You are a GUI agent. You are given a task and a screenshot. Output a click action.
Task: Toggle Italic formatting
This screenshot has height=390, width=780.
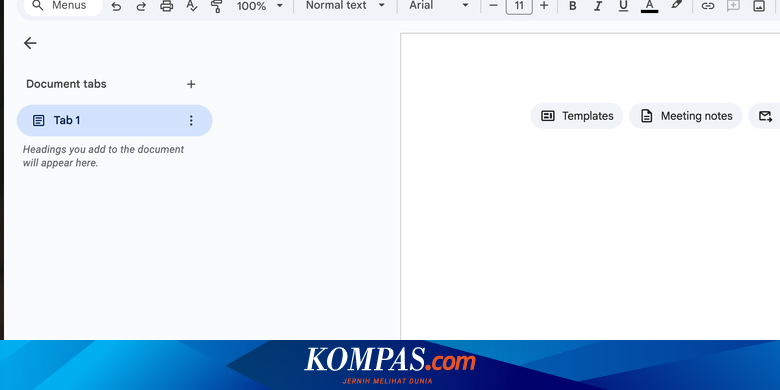coord(598,6)
